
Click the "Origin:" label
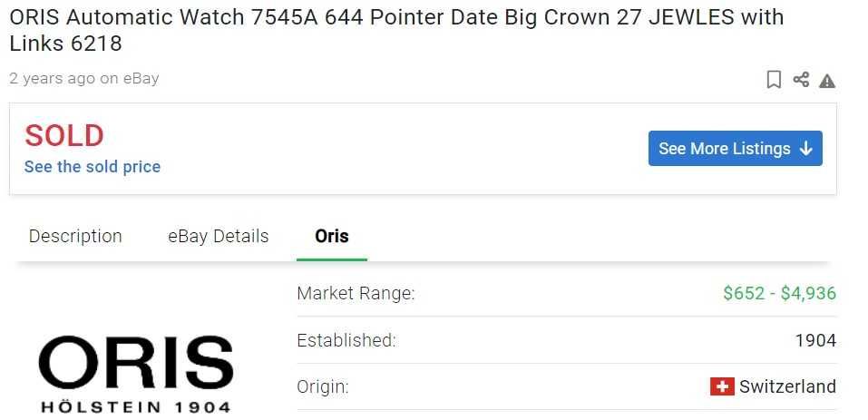[323, 386]
